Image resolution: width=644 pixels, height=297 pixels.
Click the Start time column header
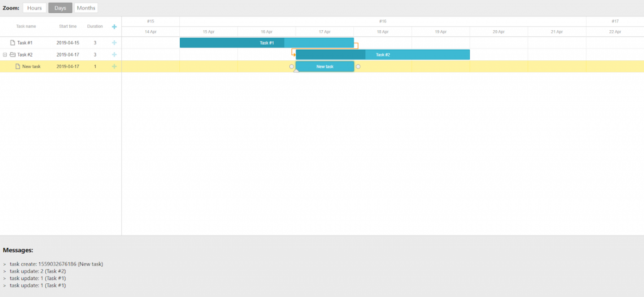pos(68,26)
